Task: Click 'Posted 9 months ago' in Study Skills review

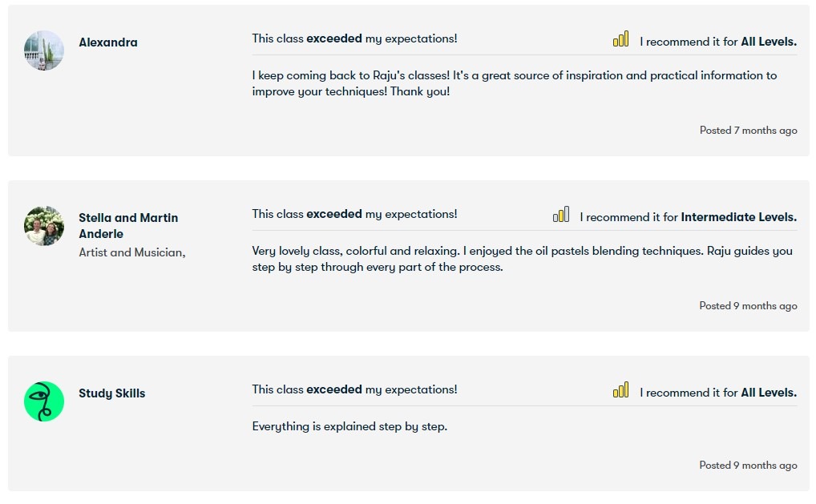Action: tap(748, 466)
